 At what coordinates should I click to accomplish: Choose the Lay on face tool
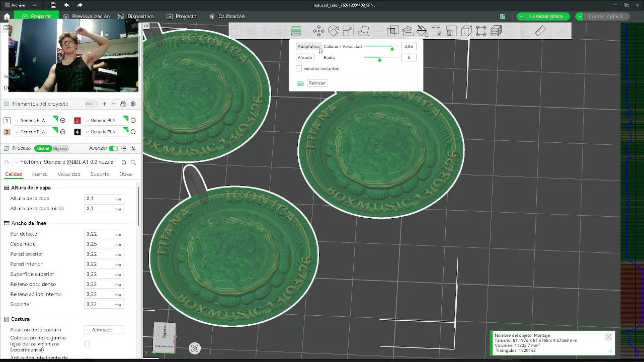pos(363,31)
